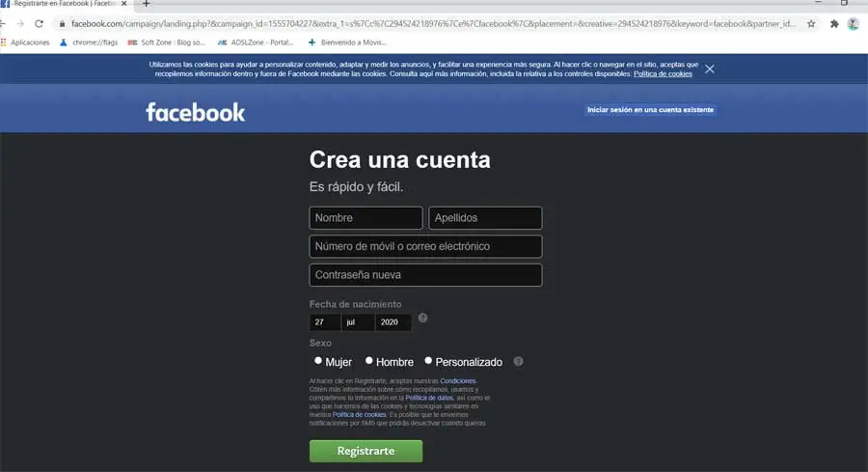Dismiss the cookies banner with the X
The image size is (868, 472).
click(710, 69)
